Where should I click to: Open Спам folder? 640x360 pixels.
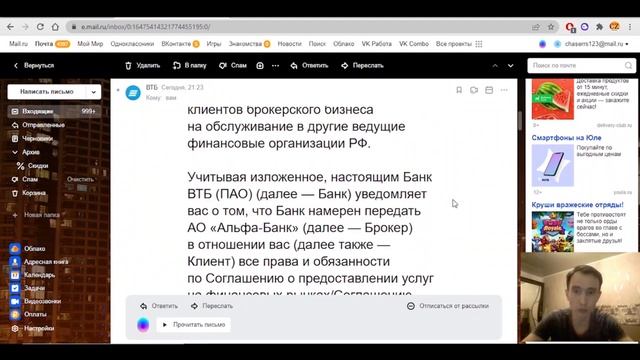pos(30,179)
